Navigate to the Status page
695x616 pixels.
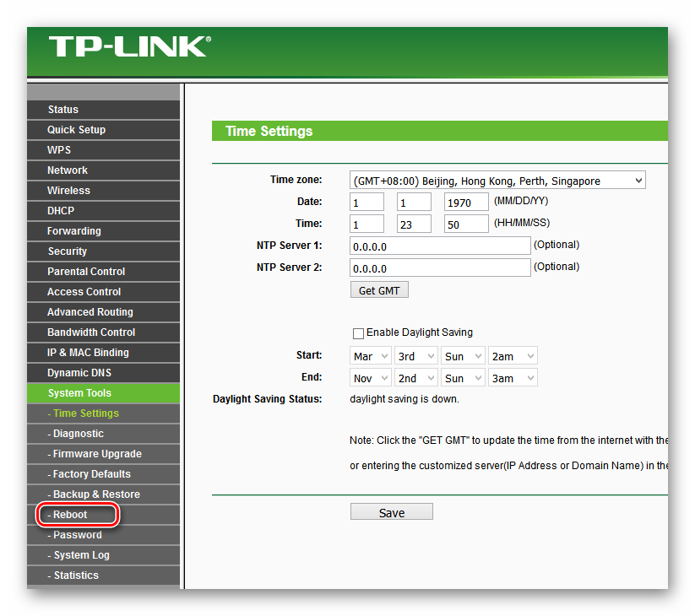63,110
